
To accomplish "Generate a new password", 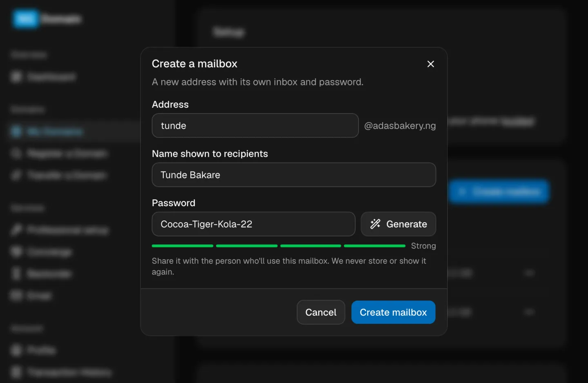I will (399, 224).
